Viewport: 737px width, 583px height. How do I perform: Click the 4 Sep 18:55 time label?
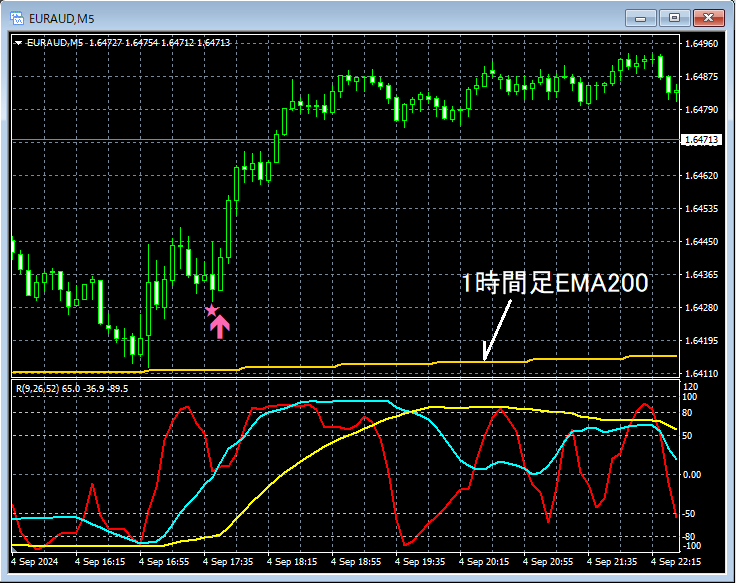[x=356, y=562]
